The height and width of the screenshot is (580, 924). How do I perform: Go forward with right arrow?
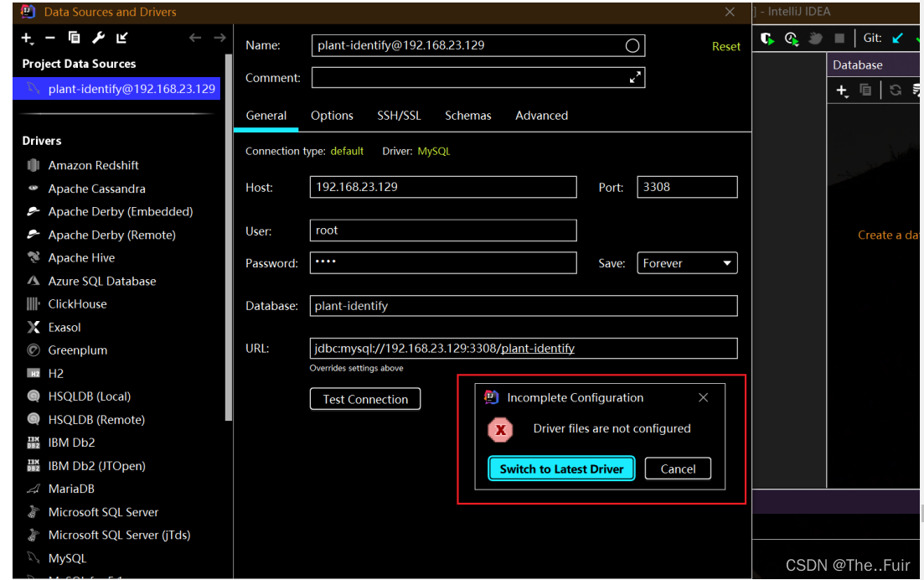tap(219, 38)
